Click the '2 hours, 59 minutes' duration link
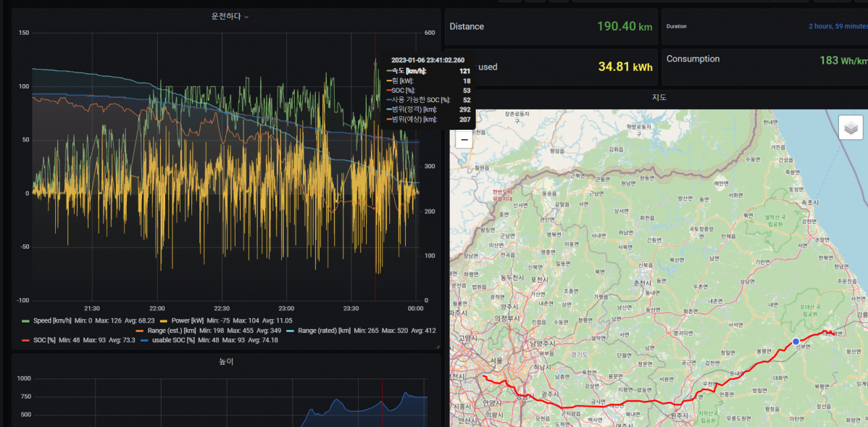This screenshot has width=868, height=427. pos(838,27)
